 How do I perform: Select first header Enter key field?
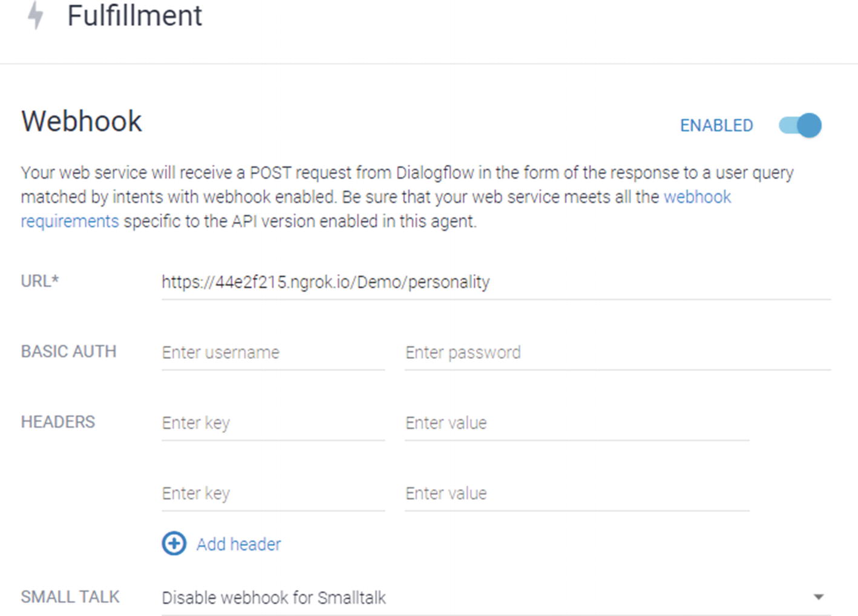tap(273, 422)
